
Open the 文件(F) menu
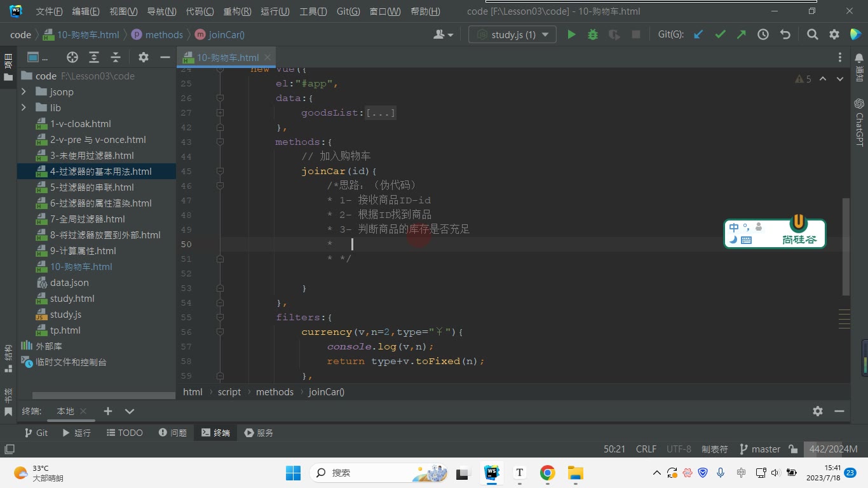coord(49,11)
